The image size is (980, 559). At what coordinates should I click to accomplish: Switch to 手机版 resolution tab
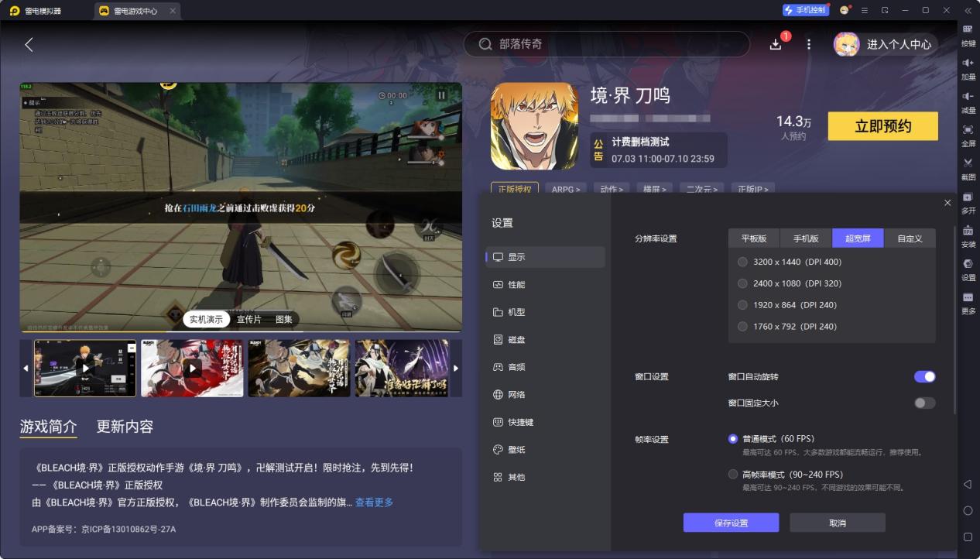pos(806,238)
